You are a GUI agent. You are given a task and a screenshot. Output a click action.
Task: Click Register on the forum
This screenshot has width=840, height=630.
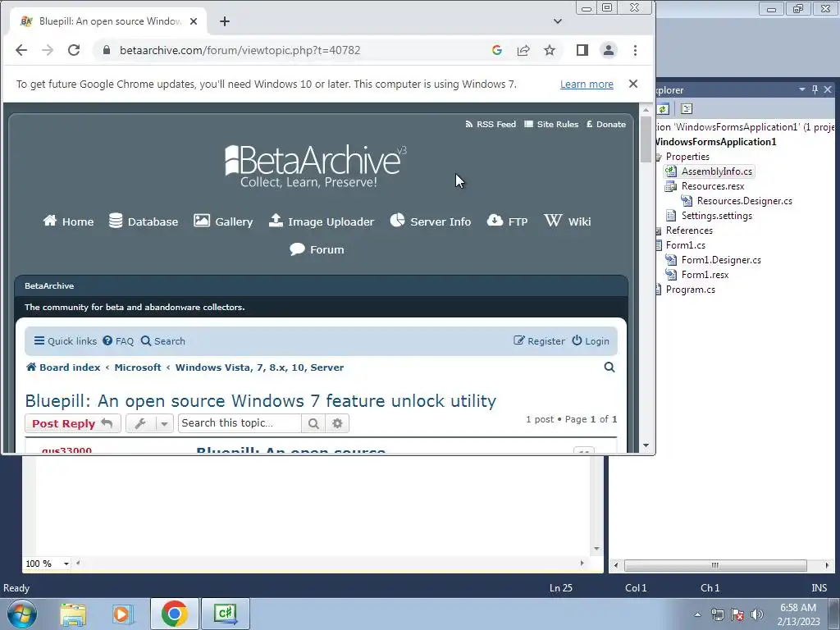(539, 341)
